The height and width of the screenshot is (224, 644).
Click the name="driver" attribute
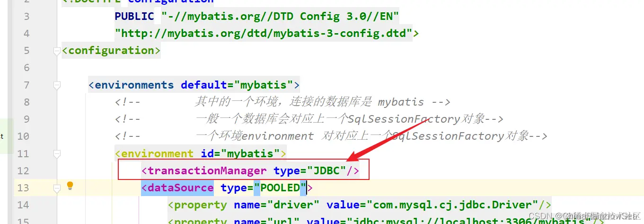[x=277, y=205]
